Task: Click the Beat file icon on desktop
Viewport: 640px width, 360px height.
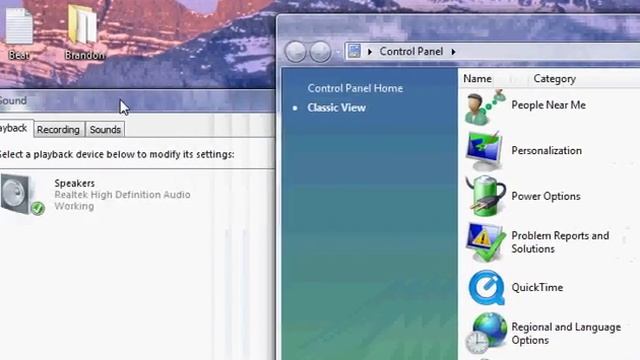Action: (x=19, y=27)
